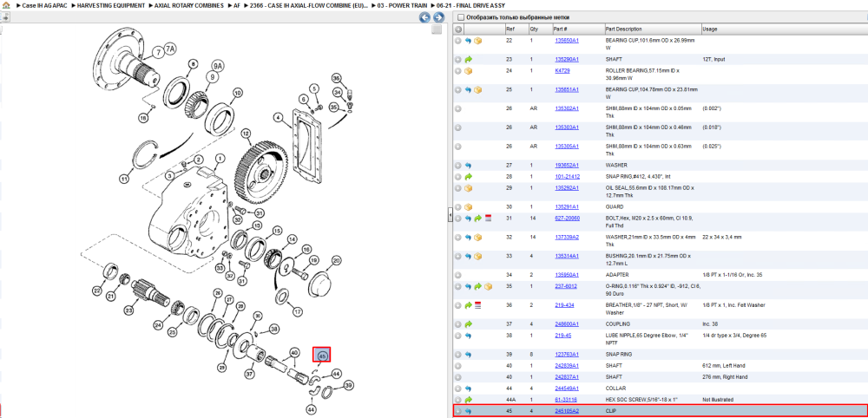Click red note icon for BOLT row 31
The height and width of the screenshot is (418, 868).
488,219
